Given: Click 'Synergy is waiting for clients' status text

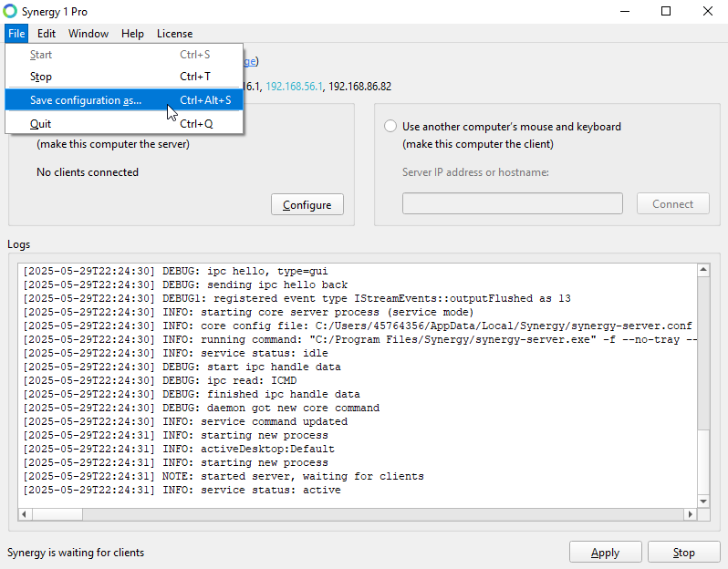Looking at the screenshot, I should click(x=76, y=553).
